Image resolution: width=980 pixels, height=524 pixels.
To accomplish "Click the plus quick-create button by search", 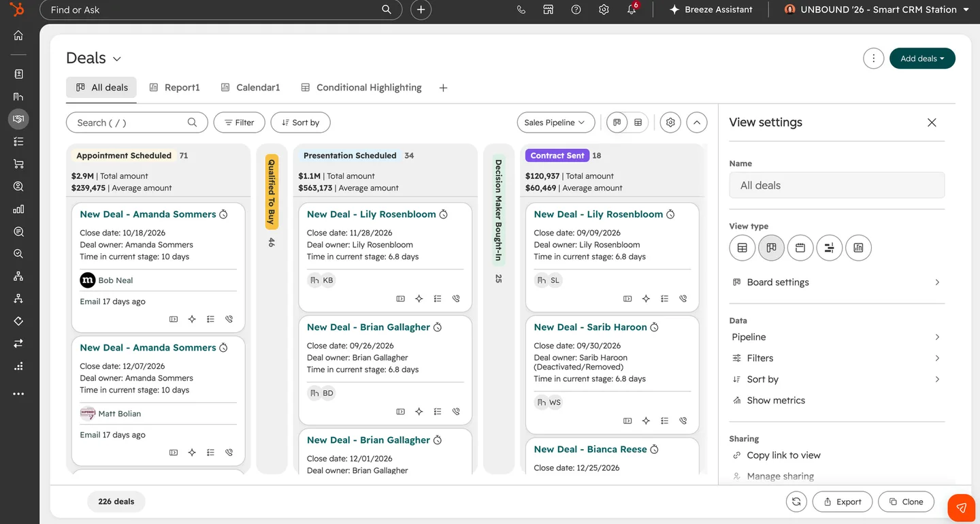I will (421, 10).
